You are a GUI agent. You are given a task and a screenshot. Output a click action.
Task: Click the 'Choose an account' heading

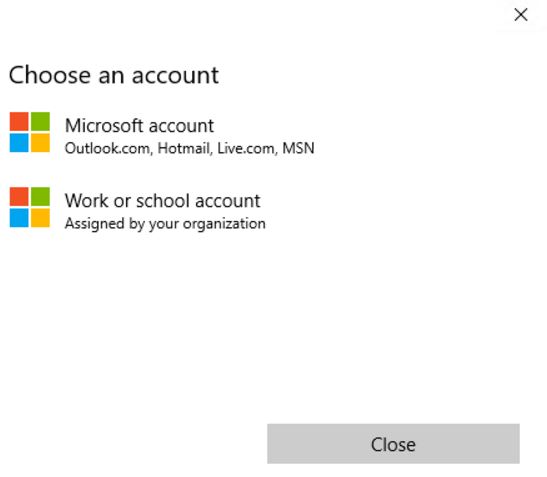click(114, 75)
